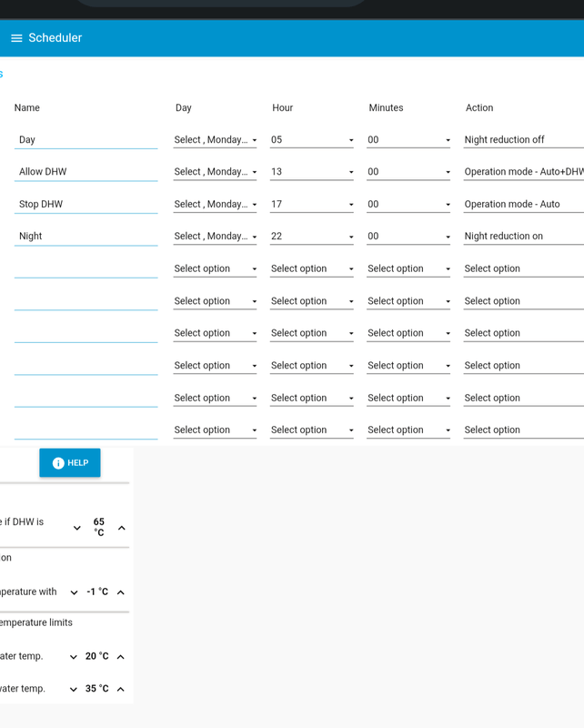This screenshot has width=584, height=728.
Task: Open the Day dropdown for the Day schedule
Action: coord(215,140)
